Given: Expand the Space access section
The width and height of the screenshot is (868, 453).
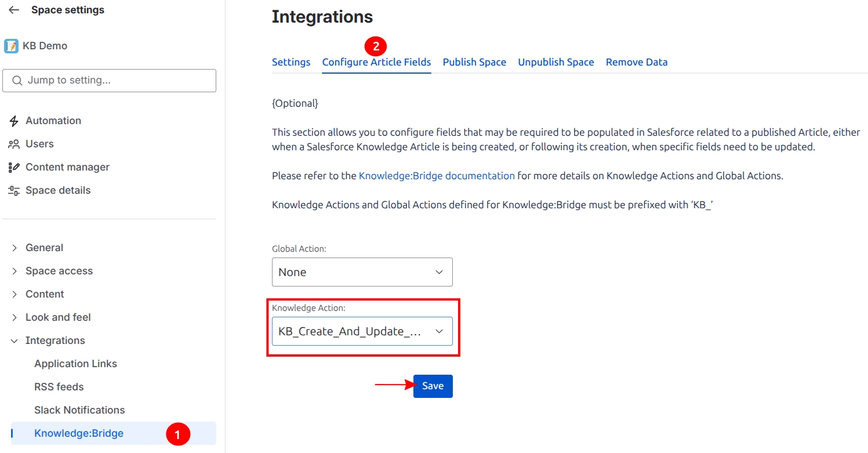Looking at the screenshot, I should click(14, 271).
